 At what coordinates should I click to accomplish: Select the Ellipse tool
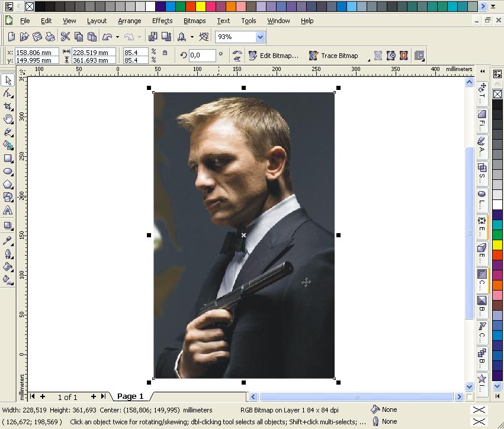pos(8,172)
